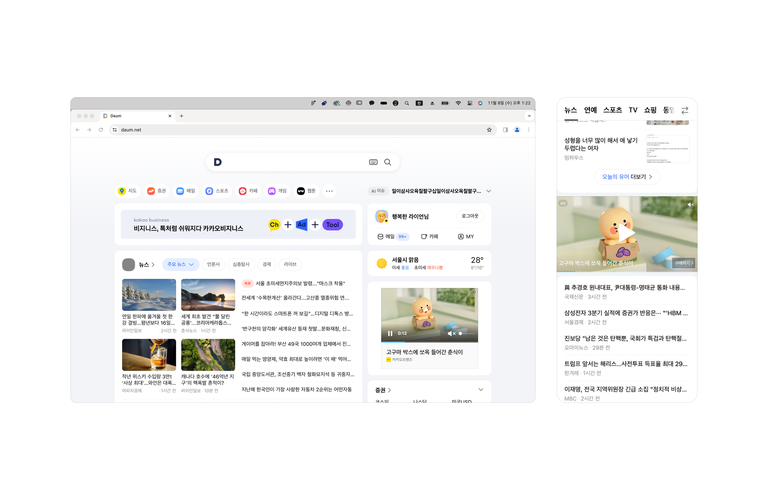Bookmark the page with the star icon
Viewport: 768px width, 500px height.
point(489,130)
